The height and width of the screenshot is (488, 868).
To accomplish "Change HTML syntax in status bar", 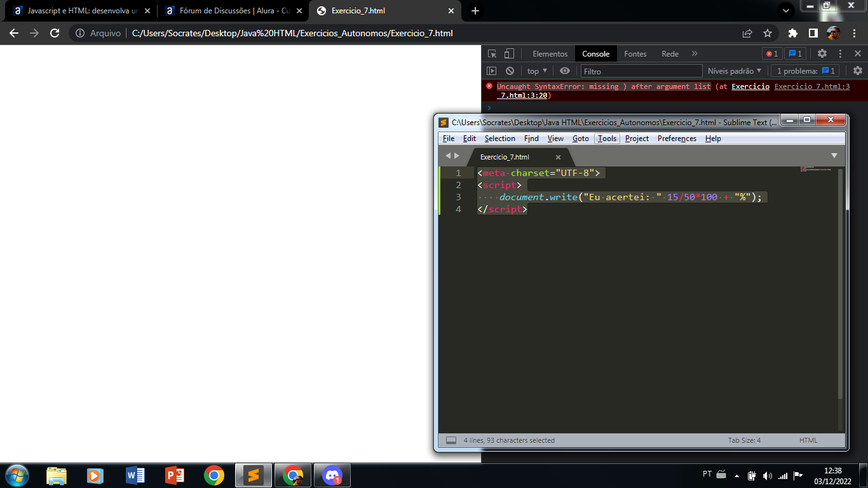I will coord(808,440).
